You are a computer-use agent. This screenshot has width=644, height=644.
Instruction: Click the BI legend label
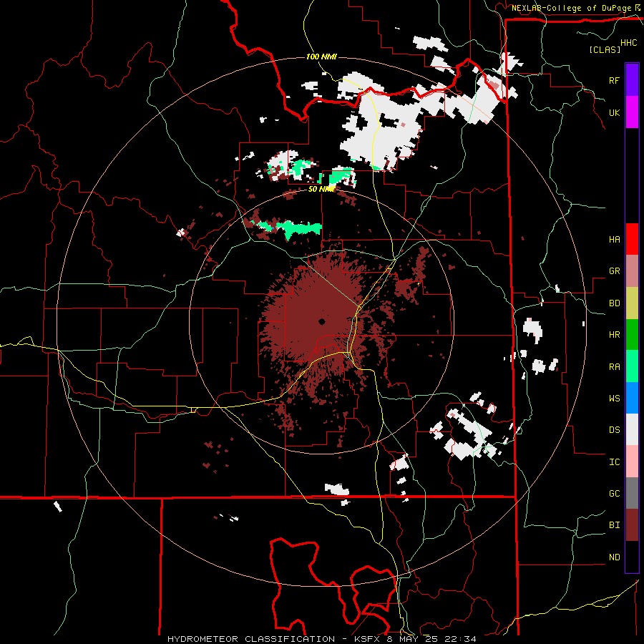614,525
